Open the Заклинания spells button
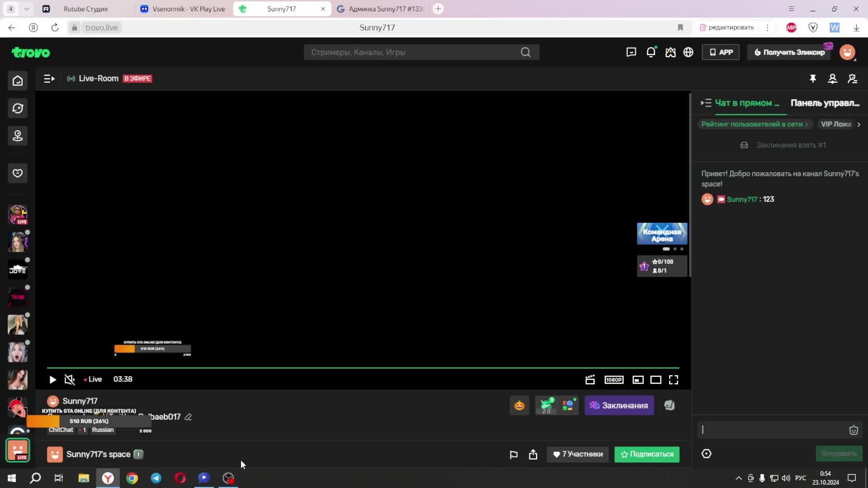 tap(618, 405)
